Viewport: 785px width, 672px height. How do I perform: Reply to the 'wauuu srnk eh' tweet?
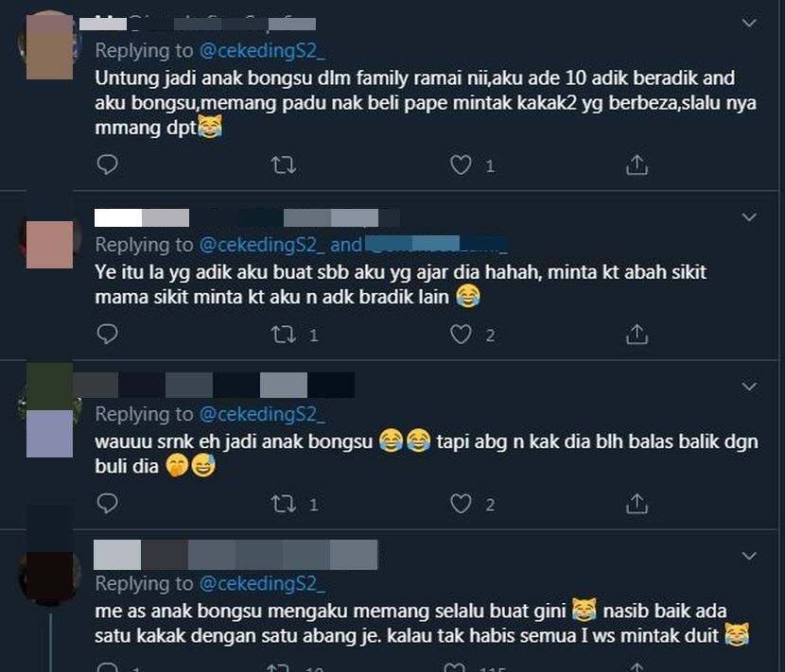click(107, 504)
